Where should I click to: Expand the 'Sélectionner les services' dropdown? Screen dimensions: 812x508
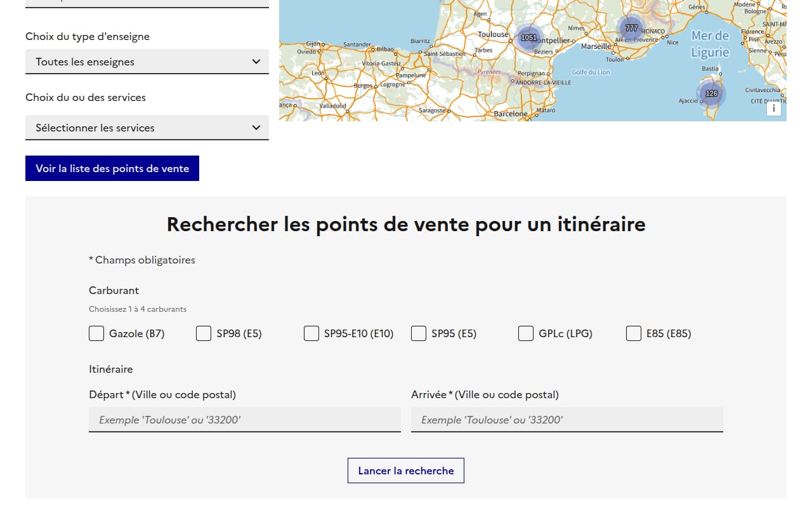click(147, 128)
